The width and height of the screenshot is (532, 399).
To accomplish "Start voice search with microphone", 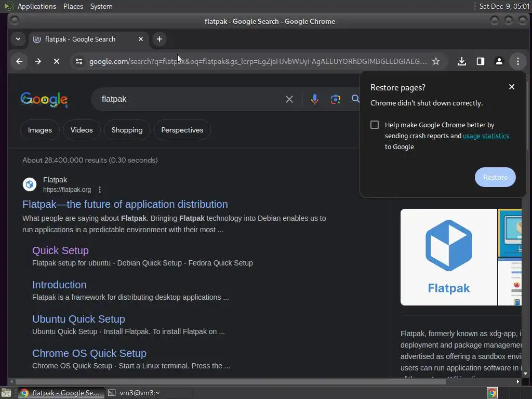I will tap(314, 99).
